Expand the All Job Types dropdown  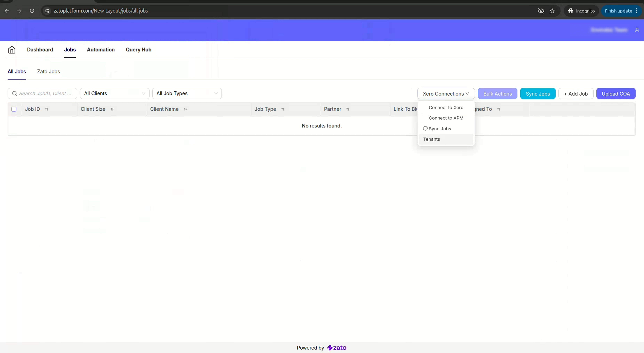click(187, 93)
